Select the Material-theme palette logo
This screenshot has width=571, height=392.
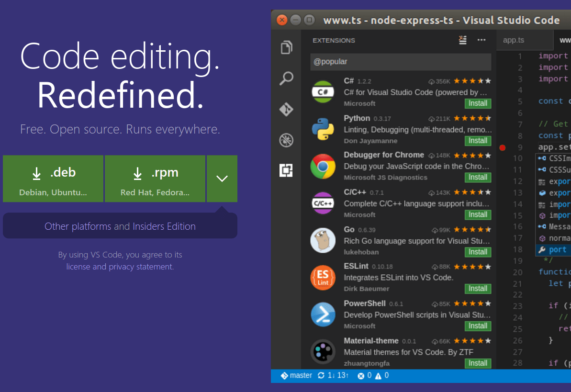coord(323,352)
